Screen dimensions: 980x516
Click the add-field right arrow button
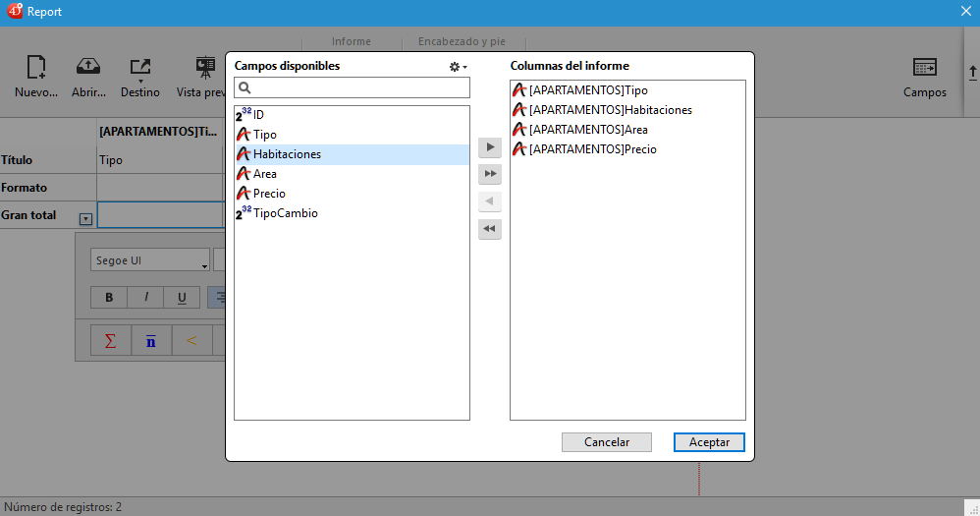[x=489, y=147]
